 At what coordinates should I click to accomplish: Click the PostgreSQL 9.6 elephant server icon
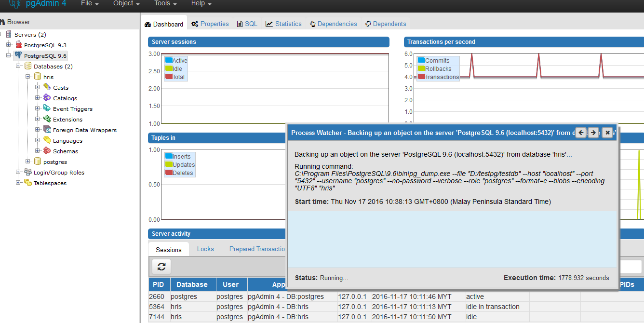18,55
